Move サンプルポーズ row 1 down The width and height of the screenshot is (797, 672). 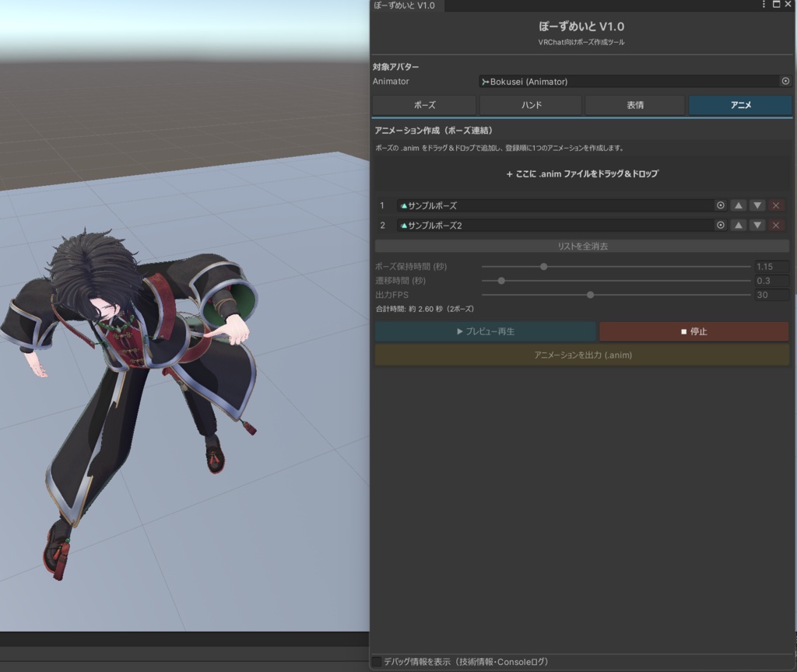click(x=757, y=205)
